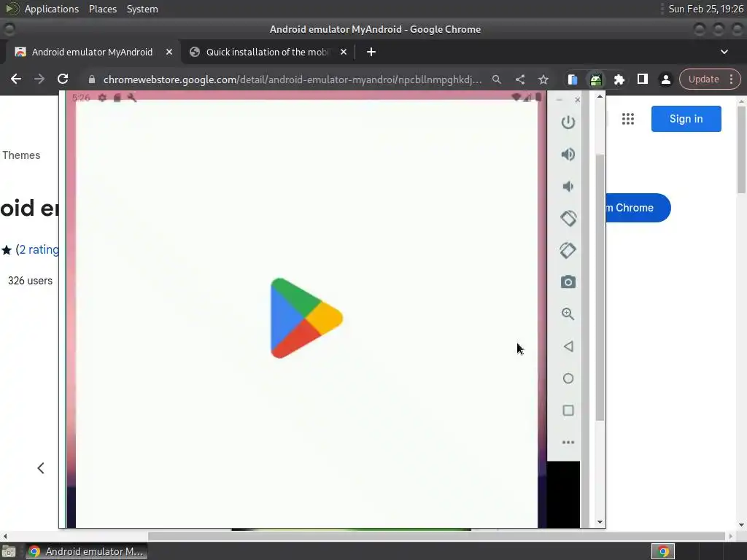This screenshot has width=747, height=560.
Task: Open the Android emulator extension icon
Action: tap(595, 79)
